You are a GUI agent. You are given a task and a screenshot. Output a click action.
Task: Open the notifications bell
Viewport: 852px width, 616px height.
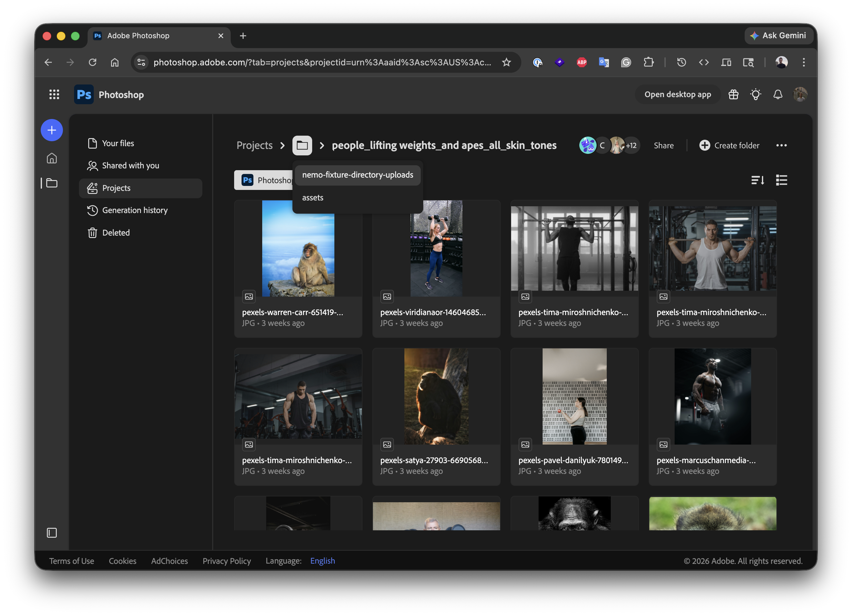pyautogui.click(x=778, y=94)
